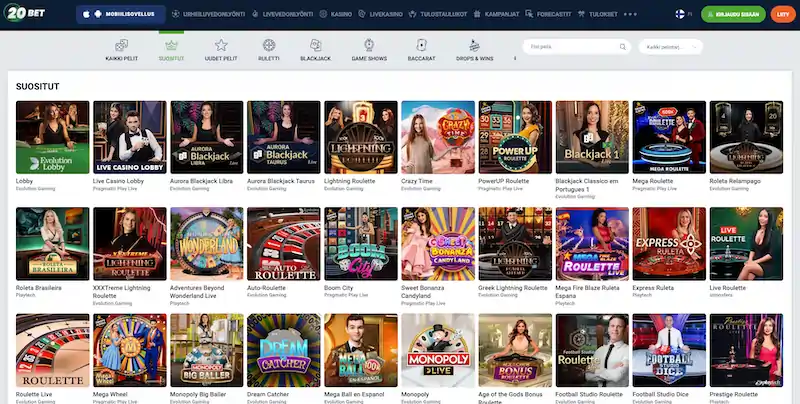Screen dimensions: 800x404
Task: Open the Kaikki pelintarjoajat provider dropdown
Action: coord(670,47)
